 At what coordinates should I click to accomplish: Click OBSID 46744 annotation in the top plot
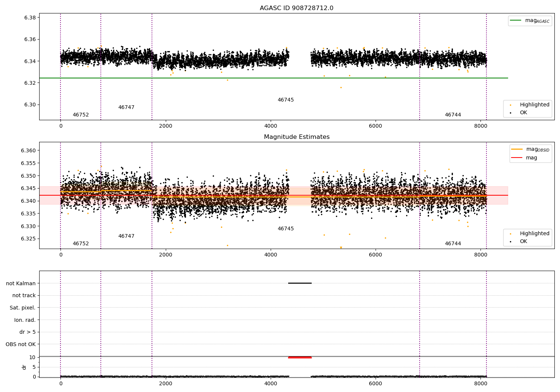[453, 115]
